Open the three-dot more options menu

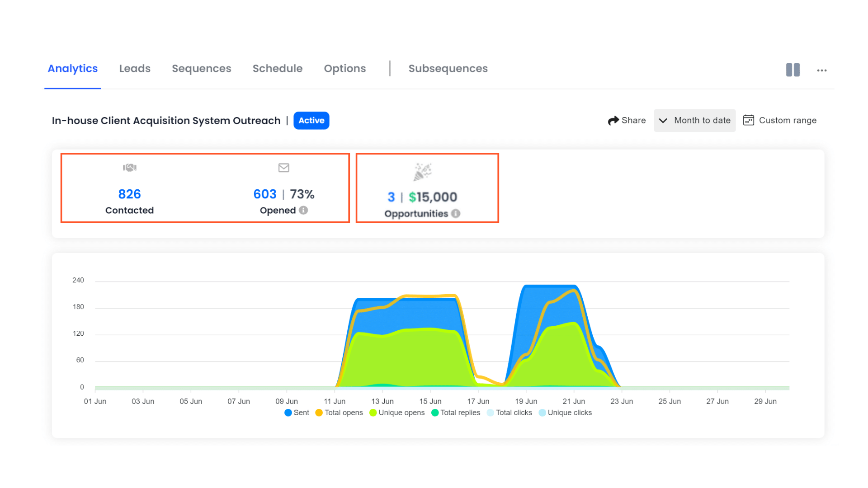click(822, 70)
